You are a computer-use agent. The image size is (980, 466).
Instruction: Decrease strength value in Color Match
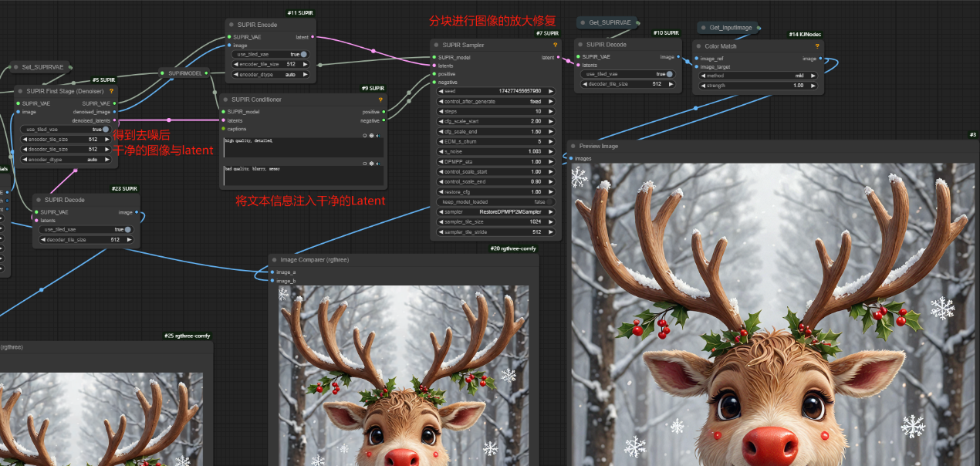tap(701, 86)
